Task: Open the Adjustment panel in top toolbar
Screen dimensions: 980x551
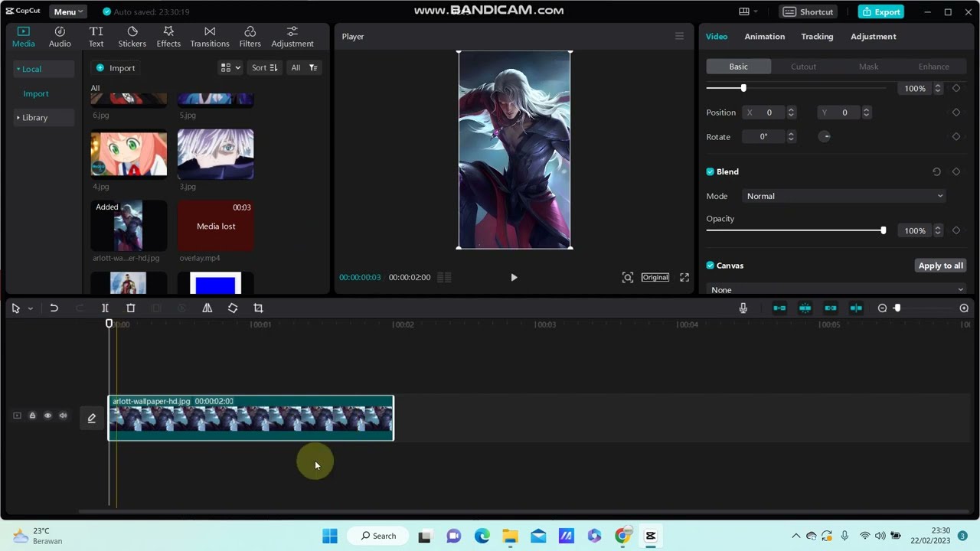Action: click(292, 37)
